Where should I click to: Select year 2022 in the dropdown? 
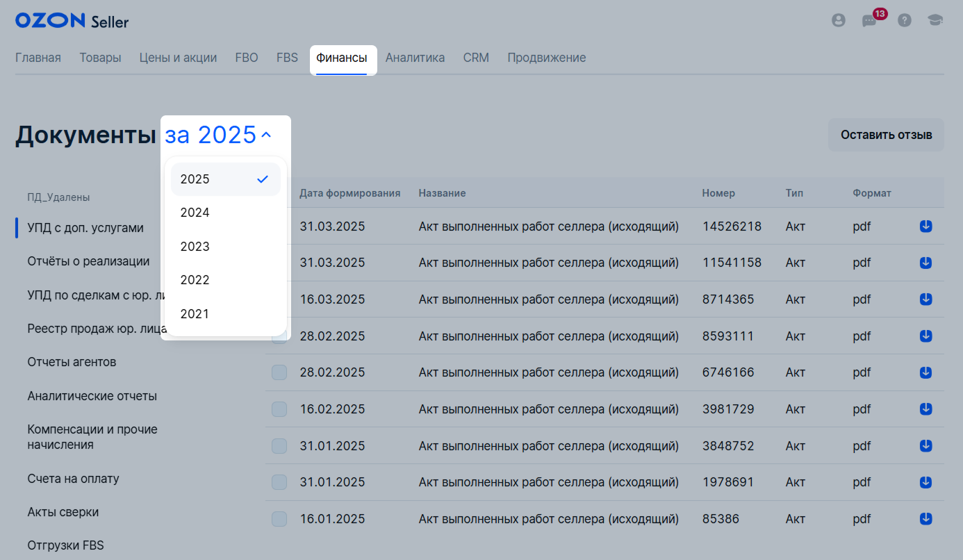(226, 280)
